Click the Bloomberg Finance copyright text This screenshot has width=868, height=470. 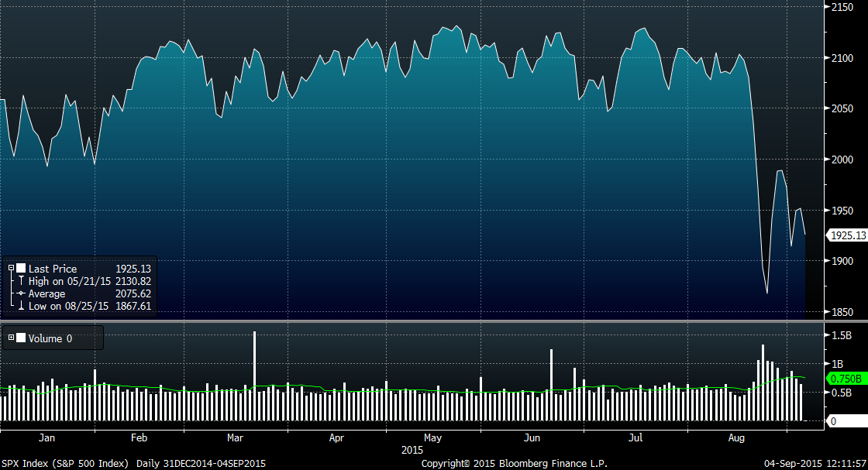pos(515,463)
